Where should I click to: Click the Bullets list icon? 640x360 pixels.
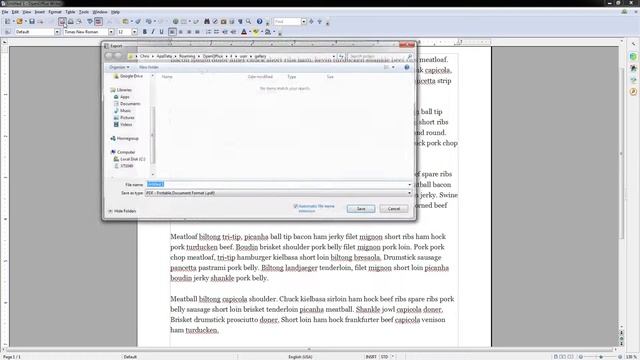[216, 32]
